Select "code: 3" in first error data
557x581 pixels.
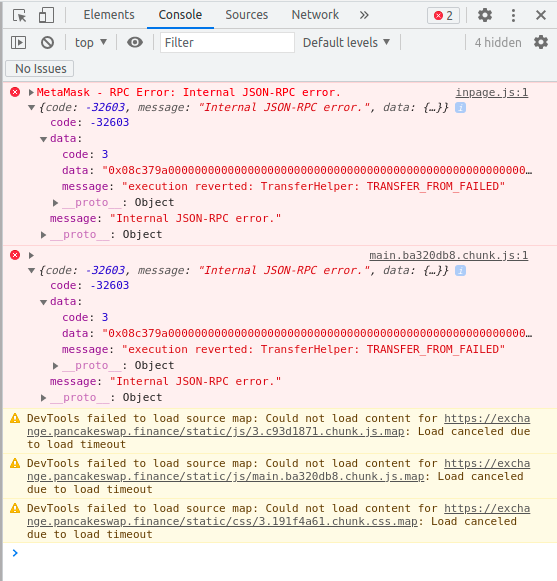85,154
